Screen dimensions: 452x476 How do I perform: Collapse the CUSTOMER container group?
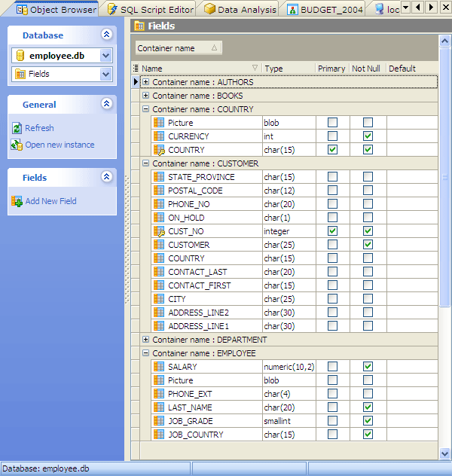145,163
